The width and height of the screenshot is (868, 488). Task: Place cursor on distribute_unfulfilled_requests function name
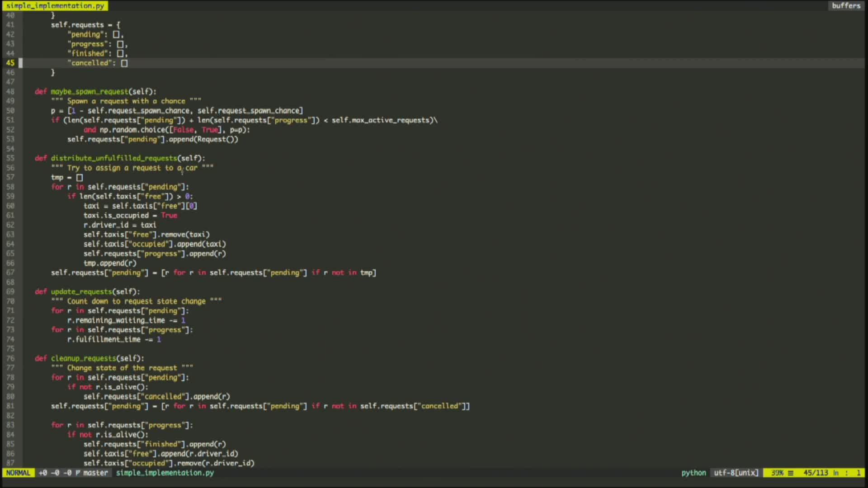[x=114, y=158]
